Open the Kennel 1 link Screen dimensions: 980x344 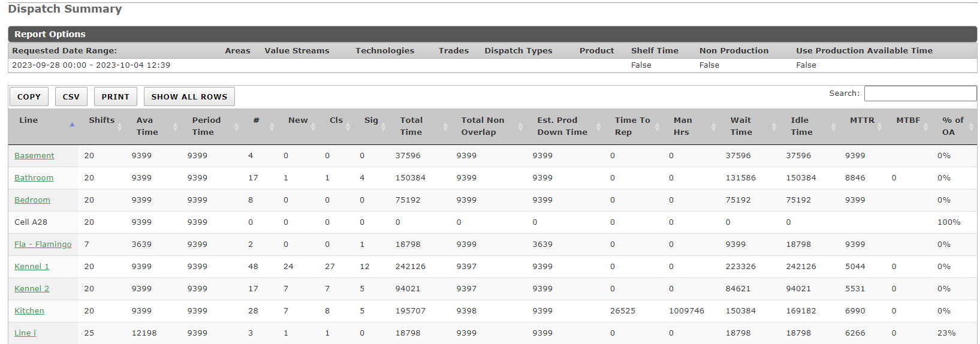coord(32,267)
